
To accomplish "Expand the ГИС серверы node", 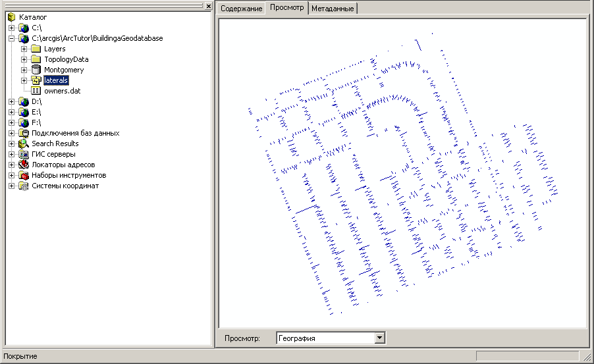I will point(12,154).
